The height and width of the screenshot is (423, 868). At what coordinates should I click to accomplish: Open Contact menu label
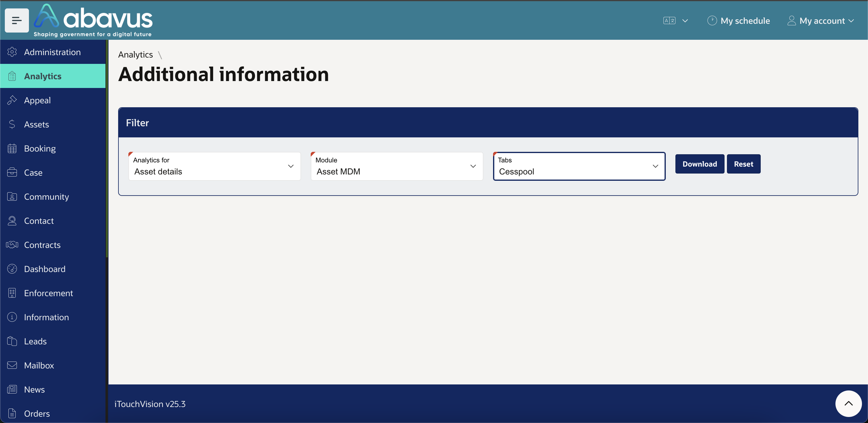click(39, 221)
